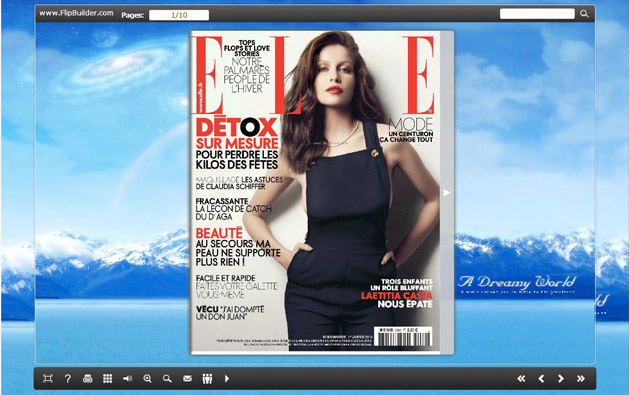
Task: Go to previous page arrow
Action: pyautogui.click(x=541, y=379)
